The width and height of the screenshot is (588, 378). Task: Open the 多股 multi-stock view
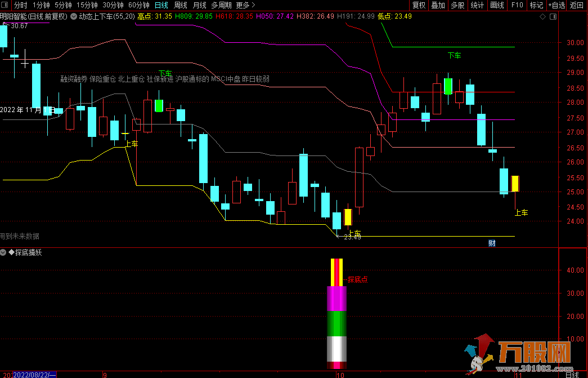pyautogui.click(x=457, y=5)
